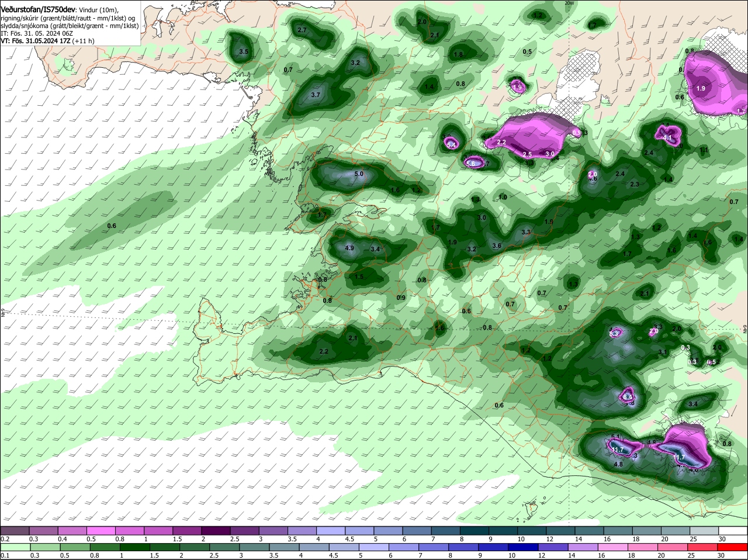The image size is (748, 560).
Task: Click the bright pink swatch labeled 0.5 in the upper legend
Action: point(101,531)
